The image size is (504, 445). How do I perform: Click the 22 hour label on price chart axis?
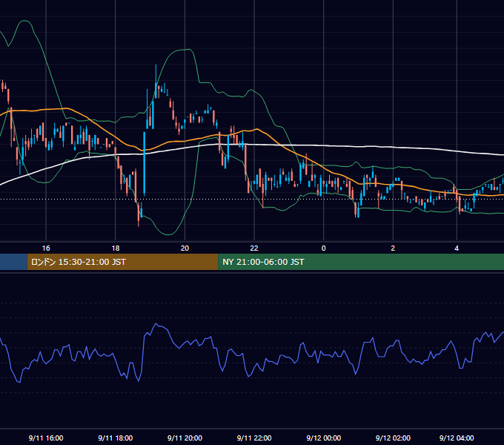tap(254, 248)
